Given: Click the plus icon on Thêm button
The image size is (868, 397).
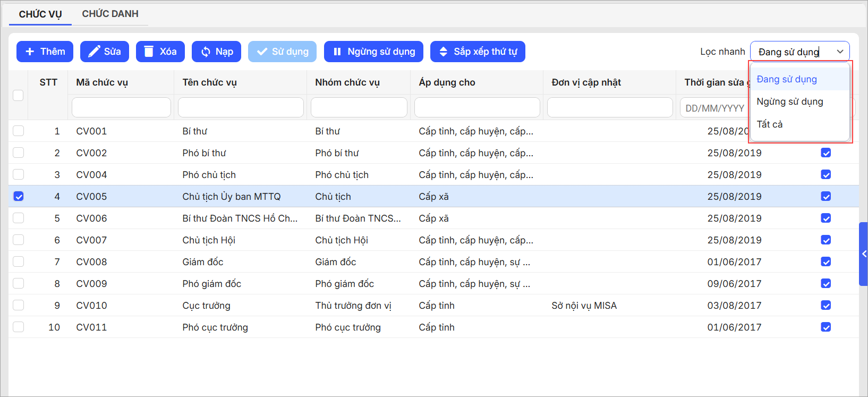Looking at the screenshot, I should pos(30,52).
